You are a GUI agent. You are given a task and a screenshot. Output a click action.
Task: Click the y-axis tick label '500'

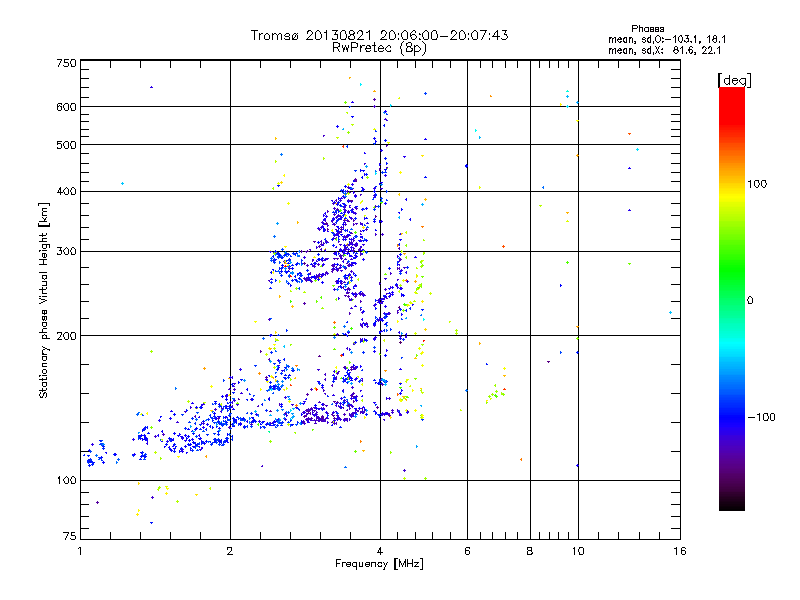coord(67,145)
